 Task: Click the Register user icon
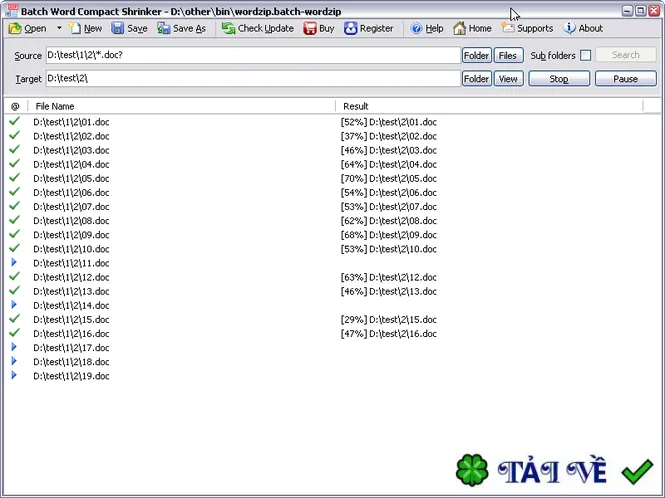[x=350, y=28]
